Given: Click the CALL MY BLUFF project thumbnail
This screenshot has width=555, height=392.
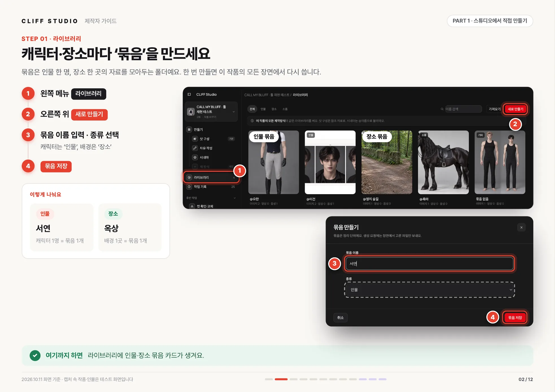Looking at the screenshot, I should pos(191,112).
